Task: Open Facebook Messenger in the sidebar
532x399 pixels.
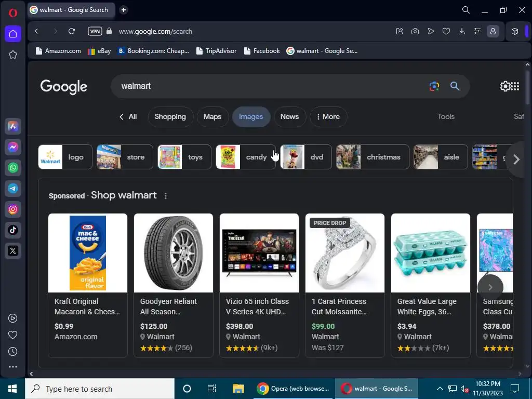Action: point(13,147)
